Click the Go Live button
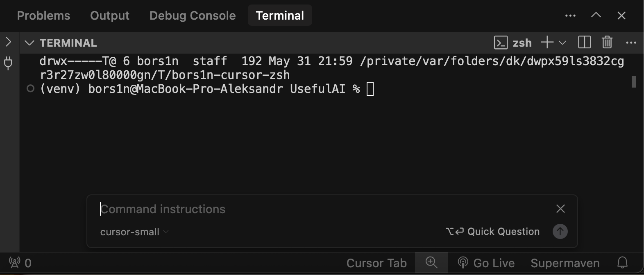This screenshot has height=275, width=644. pyautogui.click(x=486, y=263)
